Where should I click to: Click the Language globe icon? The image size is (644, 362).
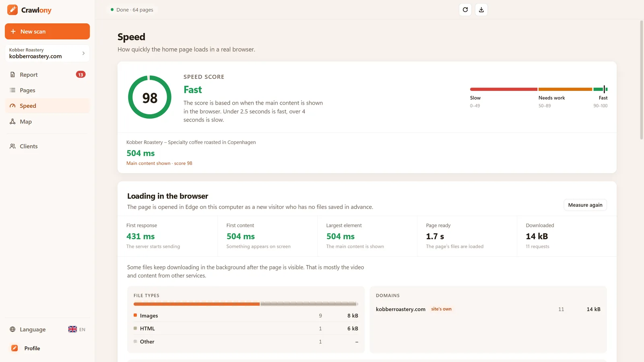[x=12, y=329]
